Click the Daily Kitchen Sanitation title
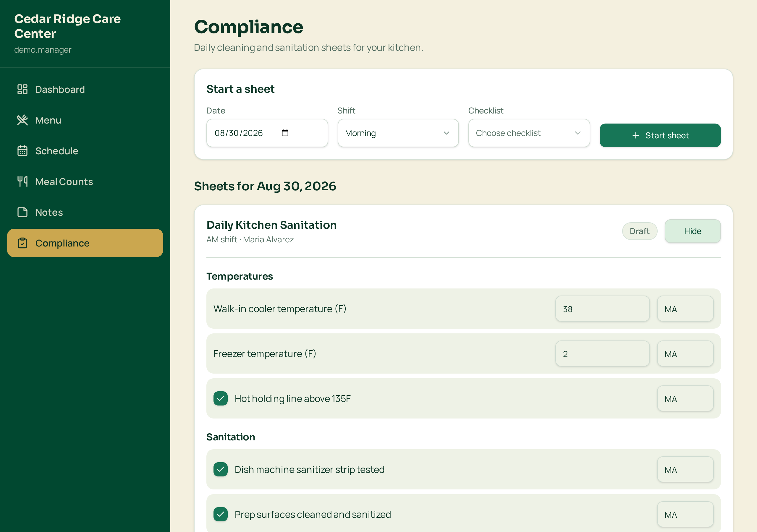This screenshot has height=532, width=757. (x=271, y=225)
